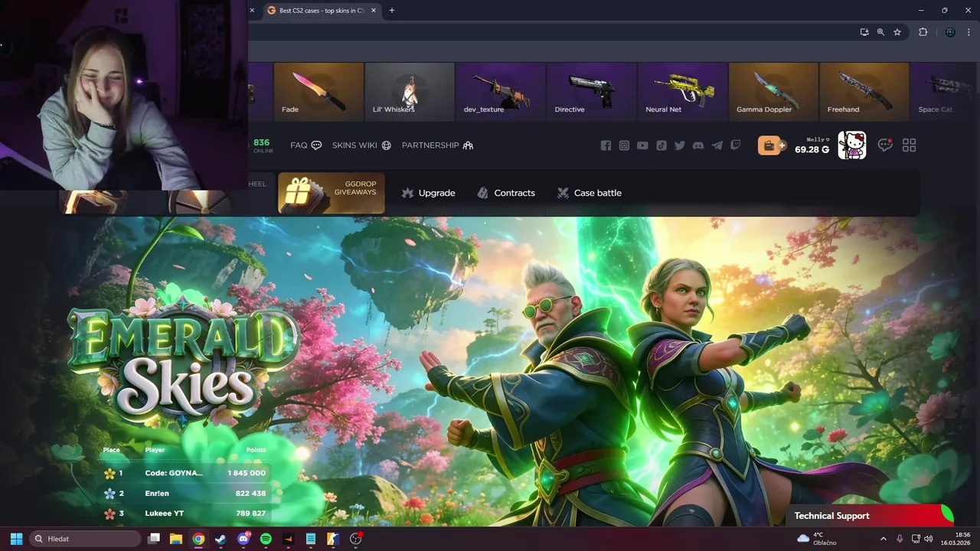Open Spotify from the taskbar
The width and height of the screenshot is (980, 551).
tap(266, 539)
